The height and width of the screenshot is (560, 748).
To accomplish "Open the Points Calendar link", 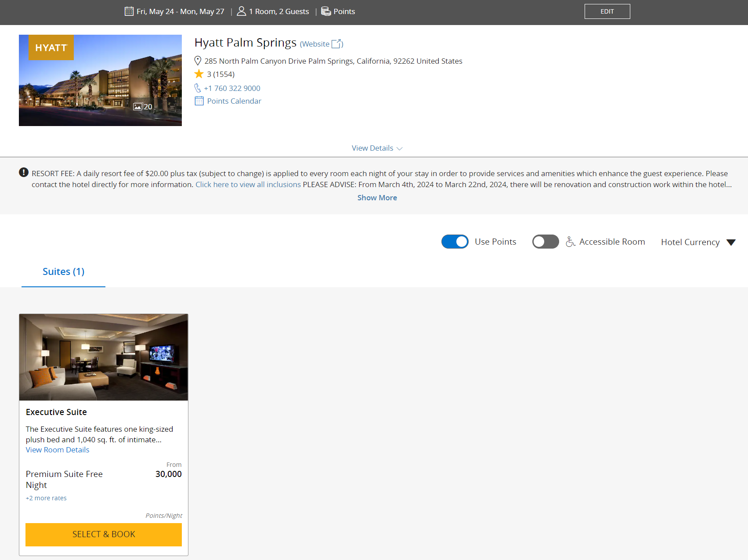I will tap(234, 101).
